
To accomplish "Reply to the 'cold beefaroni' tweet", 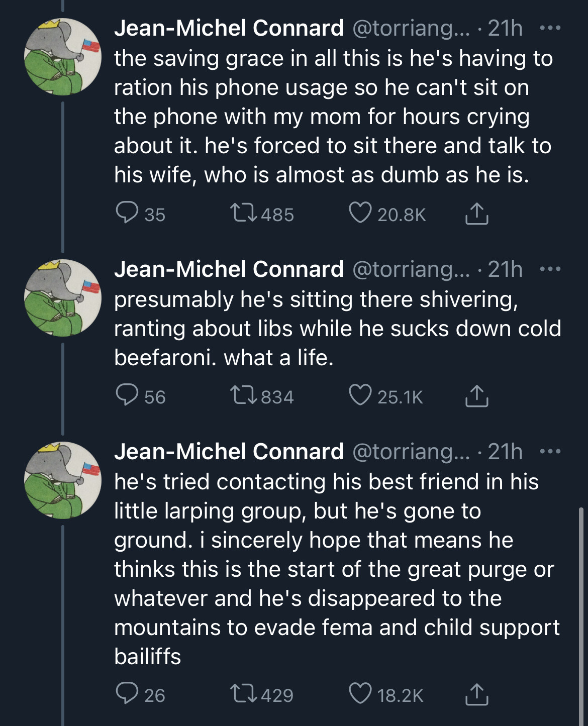I will pyautogui.click(x=127, y=395).
